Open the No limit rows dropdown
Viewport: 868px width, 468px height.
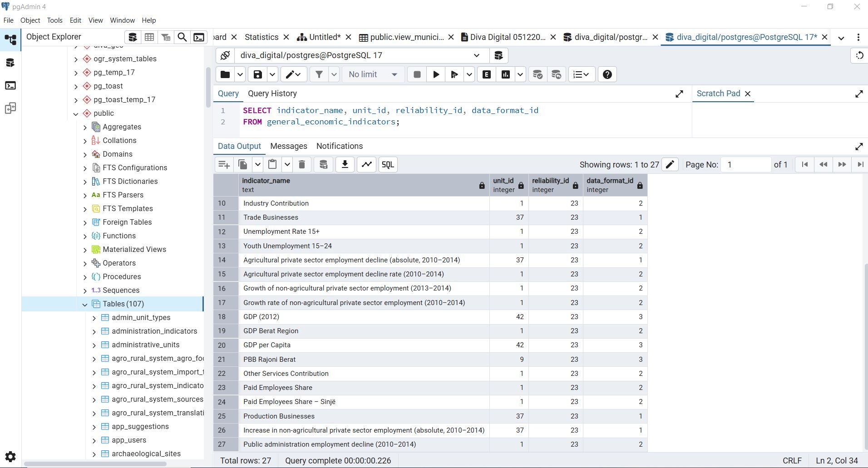(x=373, y=74)
